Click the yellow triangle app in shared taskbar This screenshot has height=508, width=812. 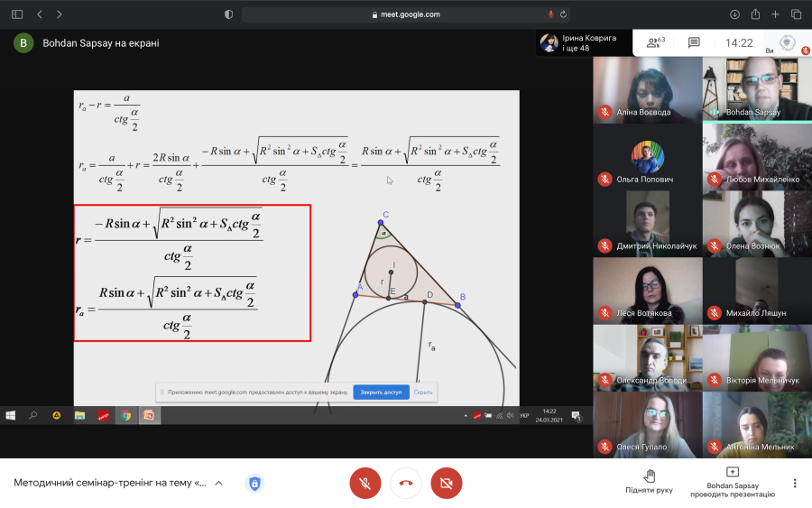pos(57,415)
